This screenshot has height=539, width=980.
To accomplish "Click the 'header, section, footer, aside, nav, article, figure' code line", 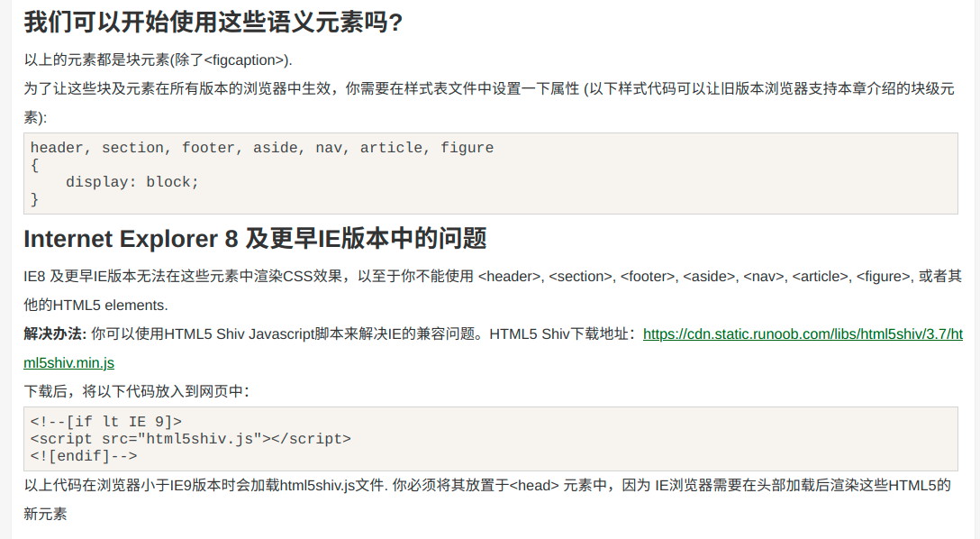I will (x=262, y=148).
